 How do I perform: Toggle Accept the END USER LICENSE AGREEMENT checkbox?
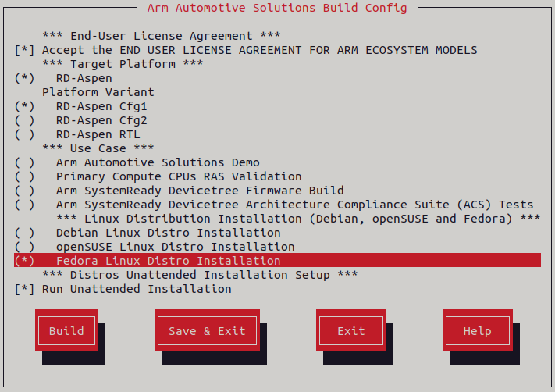point(24,50)
